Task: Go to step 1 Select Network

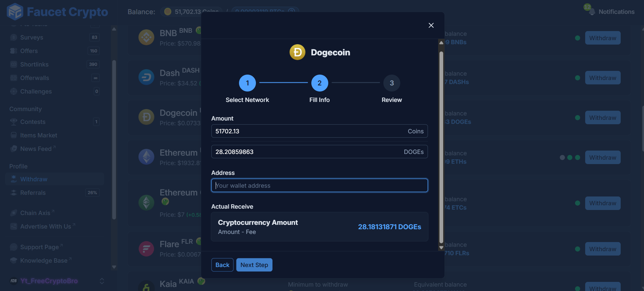Action: [247, 83]
